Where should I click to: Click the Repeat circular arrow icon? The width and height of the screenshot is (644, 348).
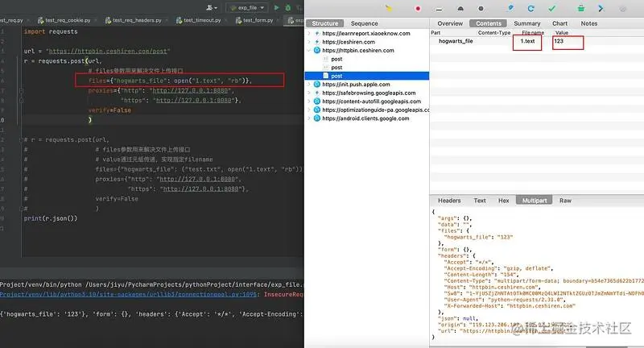click(x=530, y=8)
